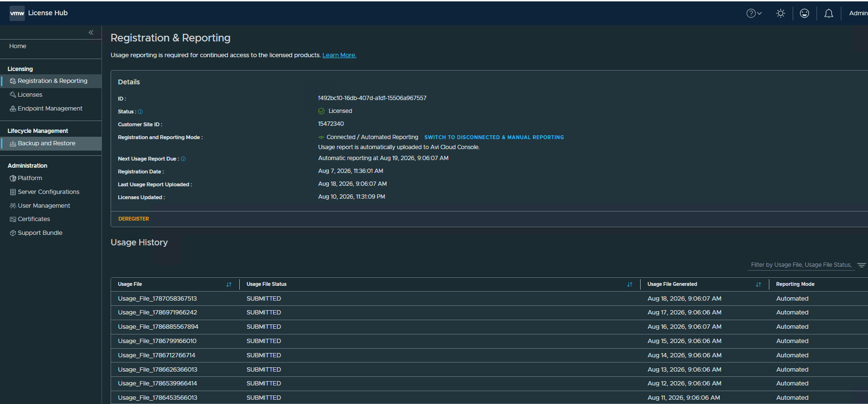This screenshot has height=404, width=868.
Task: Click Licenses Updated value Aug 10, 2026
Action: [x=351, y=197]
